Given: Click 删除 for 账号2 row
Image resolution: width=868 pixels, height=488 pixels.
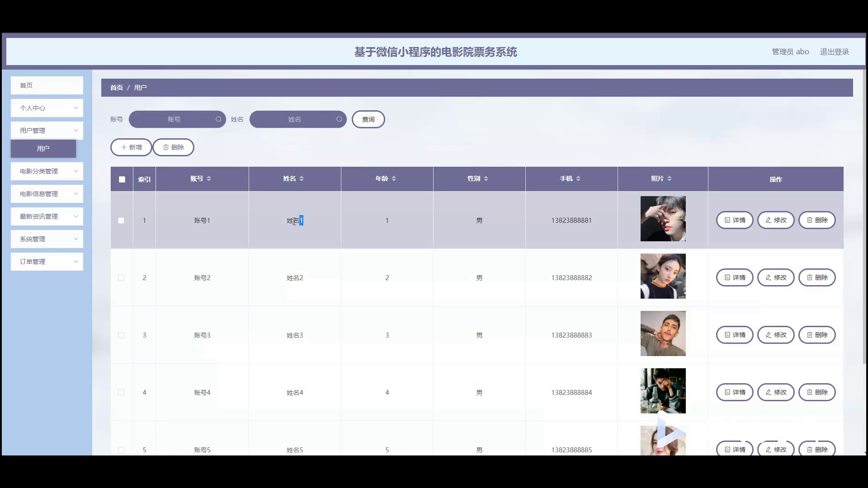Looking at the screenshot, I should click(817, 277).
